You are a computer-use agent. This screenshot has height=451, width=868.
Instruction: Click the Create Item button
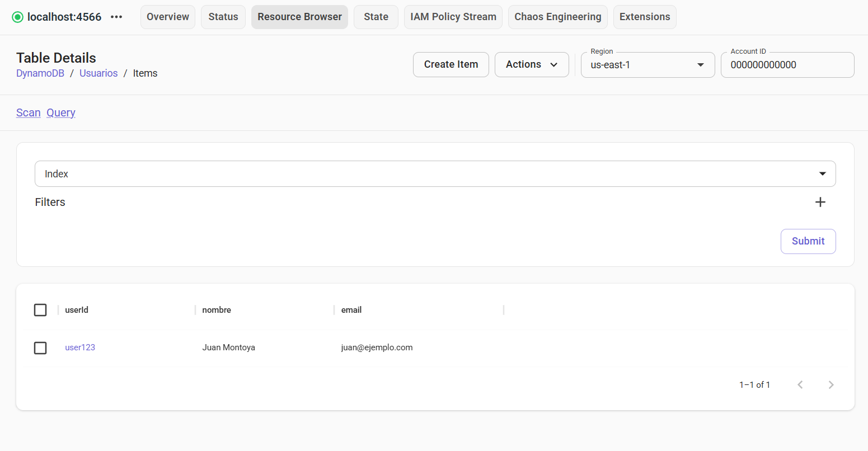[x=451, y=64]
